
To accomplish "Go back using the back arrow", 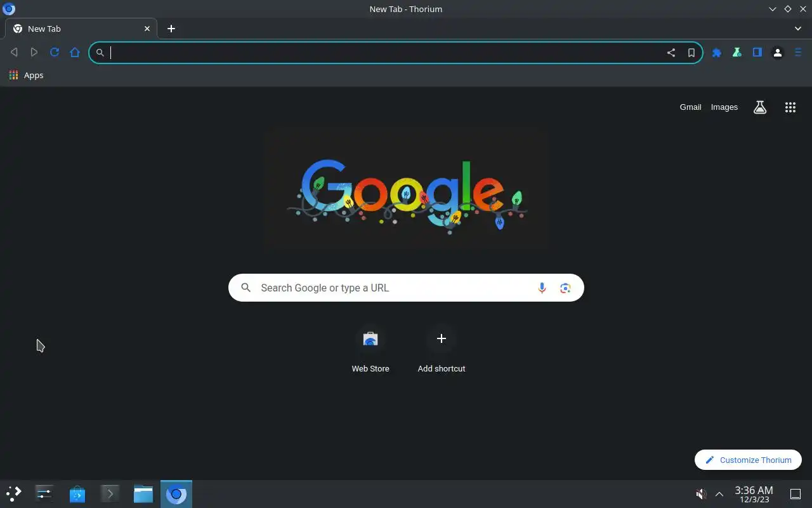I will point(14,53).
